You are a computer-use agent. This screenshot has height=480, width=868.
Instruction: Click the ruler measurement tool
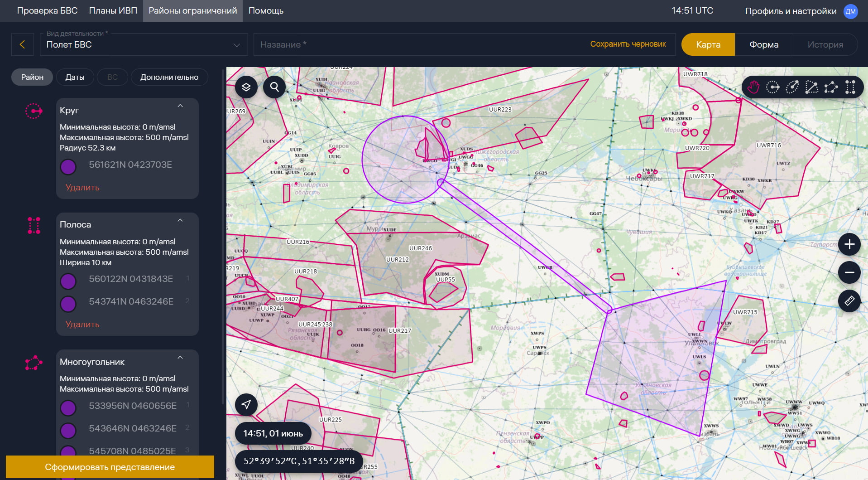(x=849, y=301)
